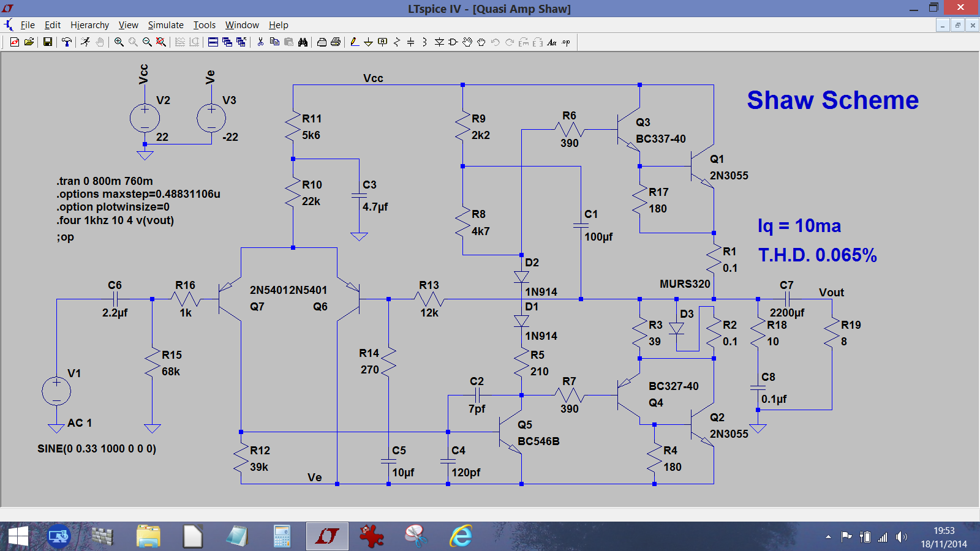Open the Window menu
This screenshot has width=980, height=551.
242,25
